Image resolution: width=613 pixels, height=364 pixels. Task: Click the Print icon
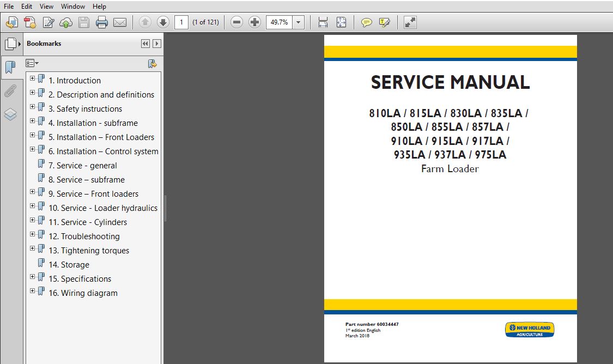(102, 22)
